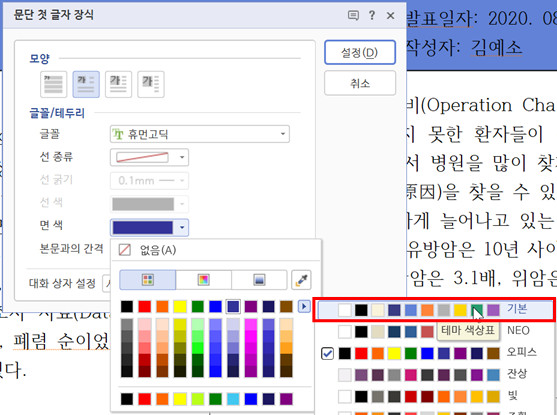Select the margin drop cap shape icon
557x415 pixels.
(x=151, y=85)
